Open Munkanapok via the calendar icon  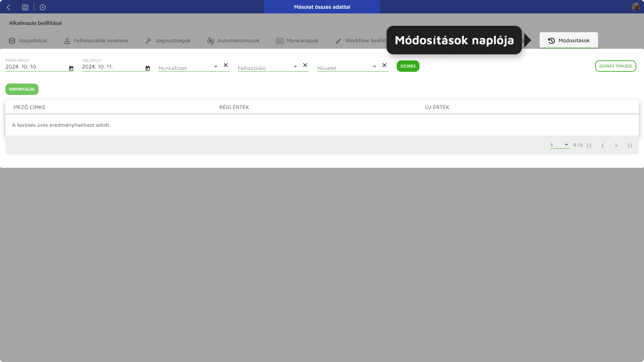coord(279,41)
